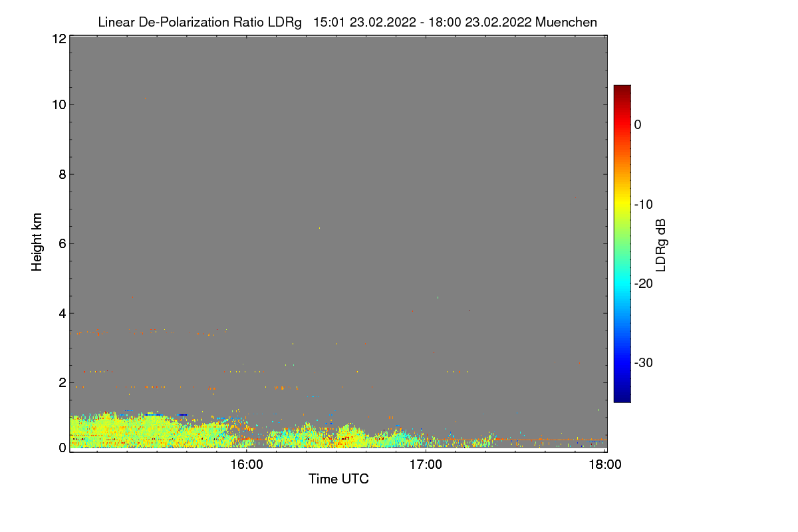Click the cyan region of the colorbar
Screen dimensions: 798x532
[x=622, y=283]
